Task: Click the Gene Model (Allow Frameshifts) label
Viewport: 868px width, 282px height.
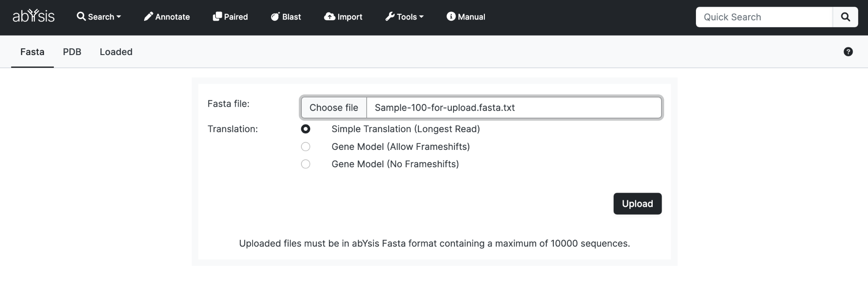Action: (x=401, y=147)
